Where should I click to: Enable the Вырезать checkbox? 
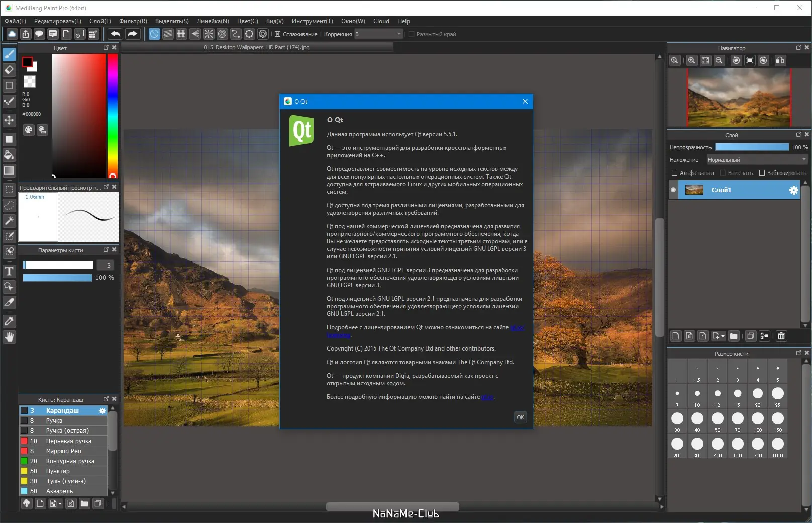point(723,173)
